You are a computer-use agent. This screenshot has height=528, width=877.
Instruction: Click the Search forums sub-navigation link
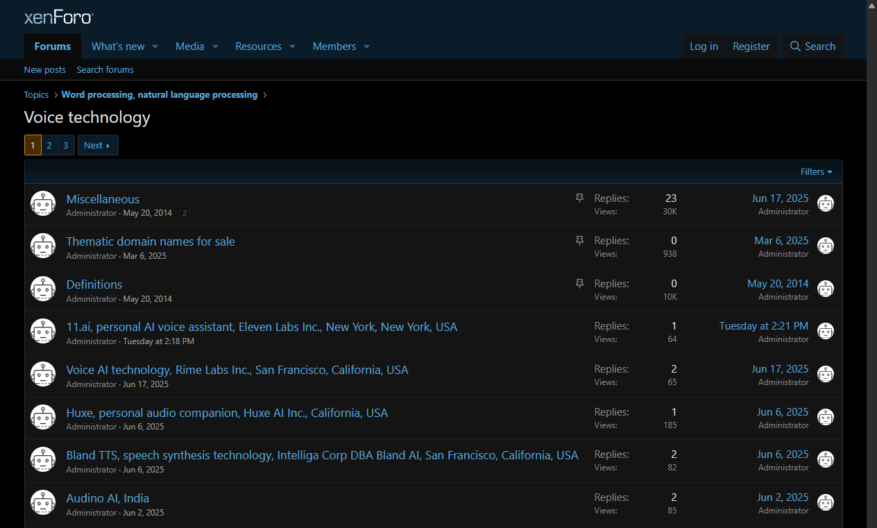[105, 70]
